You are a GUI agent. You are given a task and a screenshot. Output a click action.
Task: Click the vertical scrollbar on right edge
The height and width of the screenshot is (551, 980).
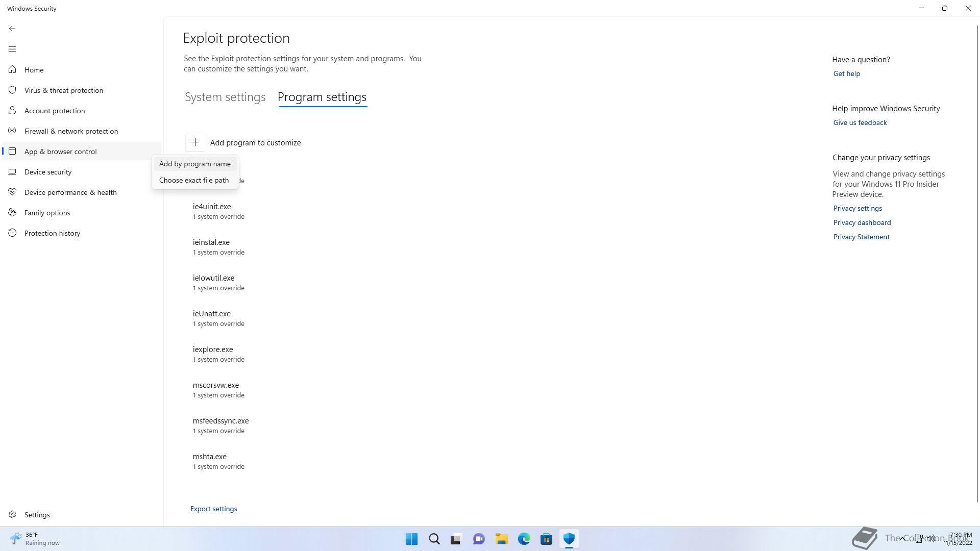click(x=977, y=263)
